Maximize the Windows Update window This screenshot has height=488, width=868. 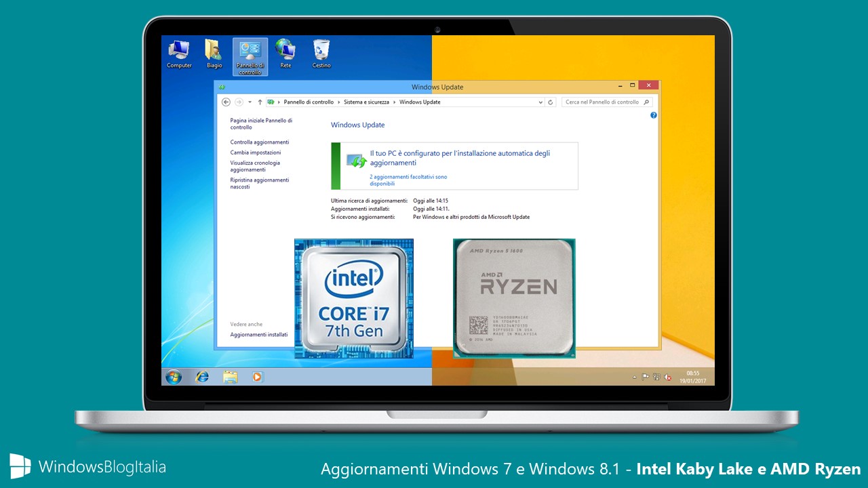632,85
